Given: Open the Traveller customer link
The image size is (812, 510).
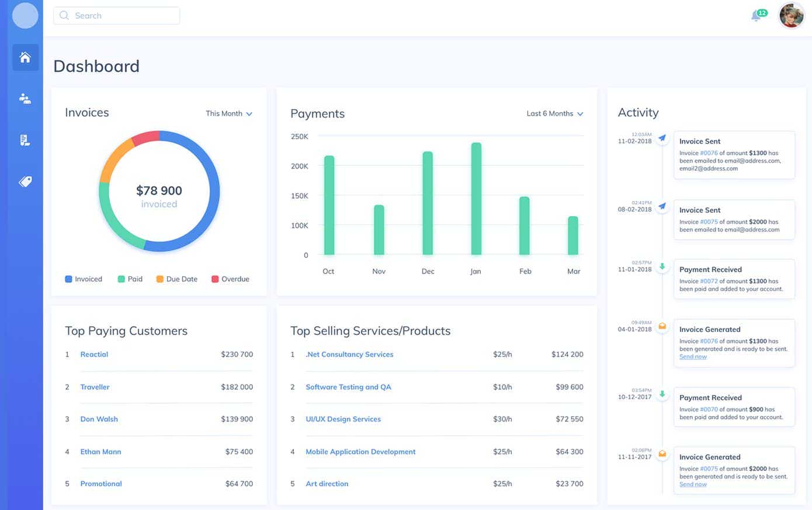Looking at the screenshot, I should tap(95, 387).
